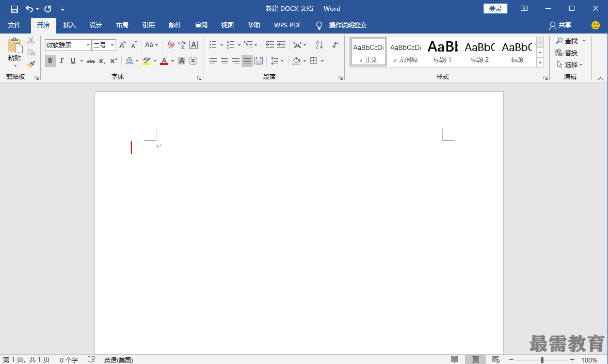Apply subscript formatting
Image resolution: width=608 pixels, height=364 pixels.
[102, 61]
